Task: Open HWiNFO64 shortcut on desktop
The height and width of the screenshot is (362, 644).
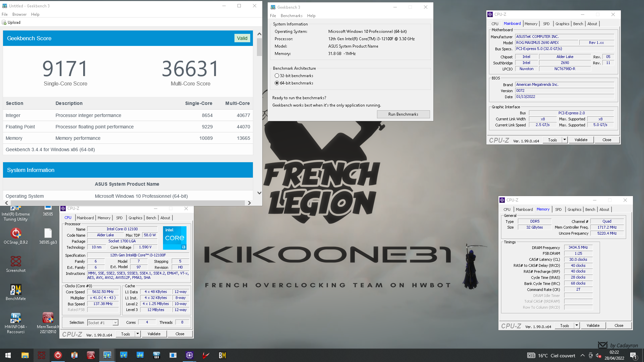Action: (16, 323)
